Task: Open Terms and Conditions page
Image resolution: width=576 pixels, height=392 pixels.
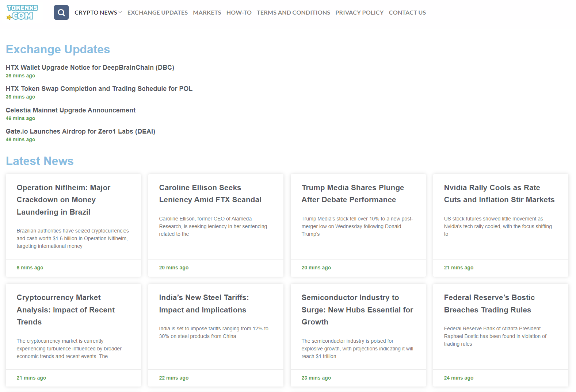Action: click(293, 12)
